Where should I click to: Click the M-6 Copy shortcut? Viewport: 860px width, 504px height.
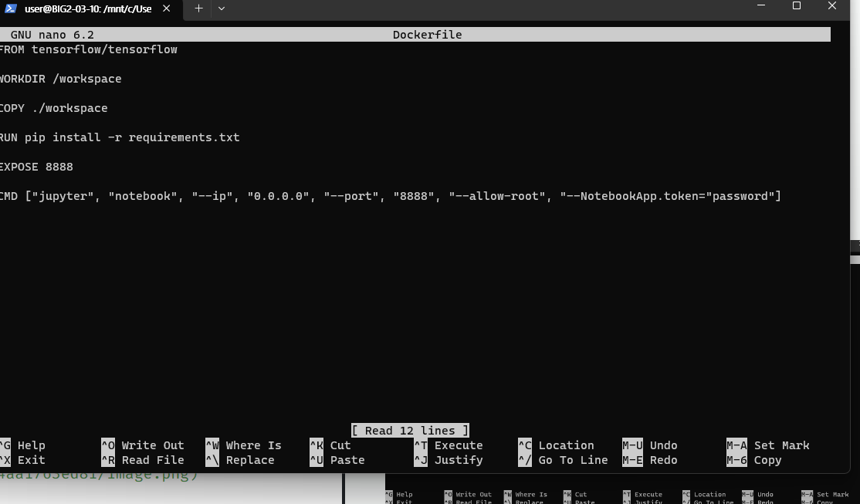coord(754,460)
